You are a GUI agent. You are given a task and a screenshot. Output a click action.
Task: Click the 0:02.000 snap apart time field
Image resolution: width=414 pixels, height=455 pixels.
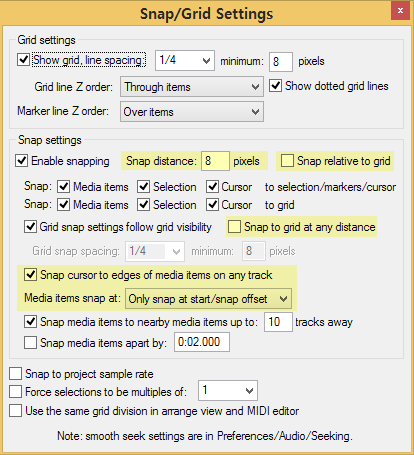pyautogui.click(x=202, y=342)
